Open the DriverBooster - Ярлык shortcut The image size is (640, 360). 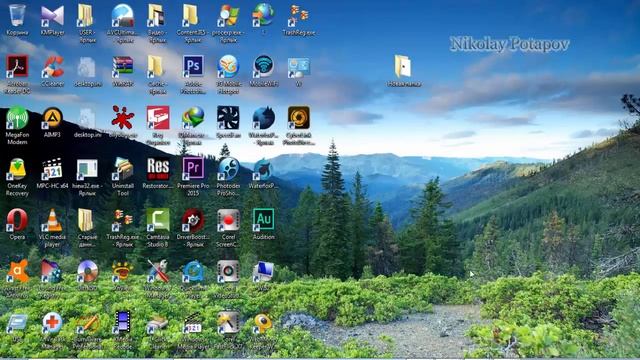(x=193, y=220)
